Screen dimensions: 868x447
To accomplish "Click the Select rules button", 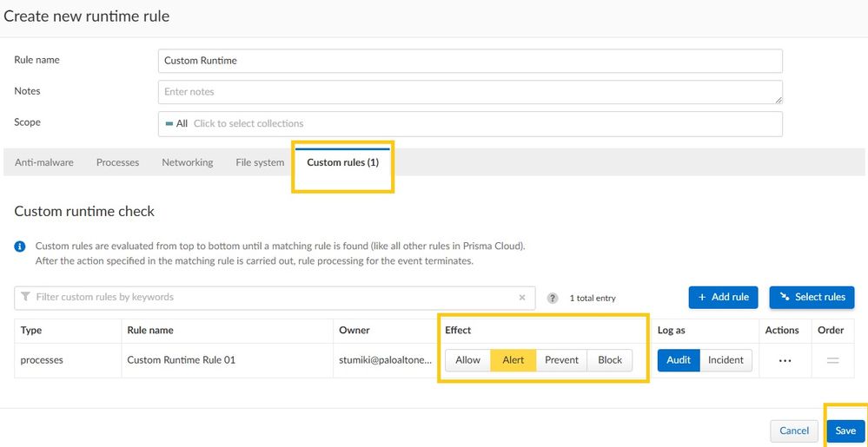I will (812, 297).
